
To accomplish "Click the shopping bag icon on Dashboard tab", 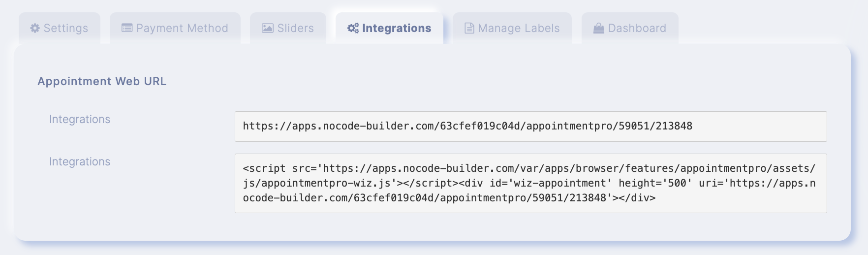I will (x=598, y=28).
